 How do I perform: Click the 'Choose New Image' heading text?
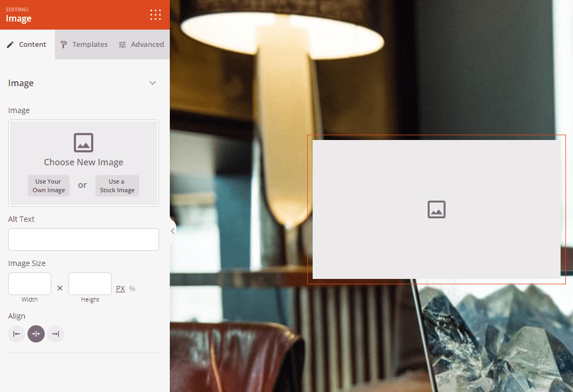pyautogui.click(x=84, y=162)
